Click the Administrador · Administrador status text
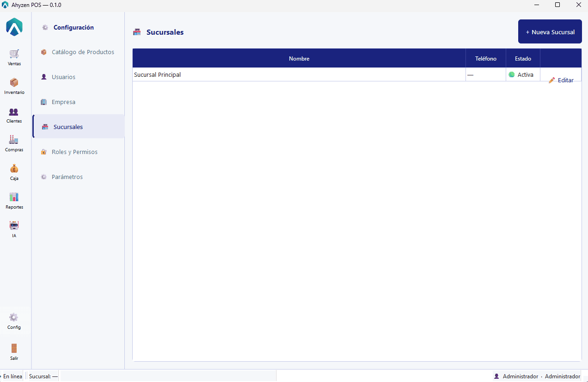Viewport: 588px width, 382px height. click(x=541, y=376)
